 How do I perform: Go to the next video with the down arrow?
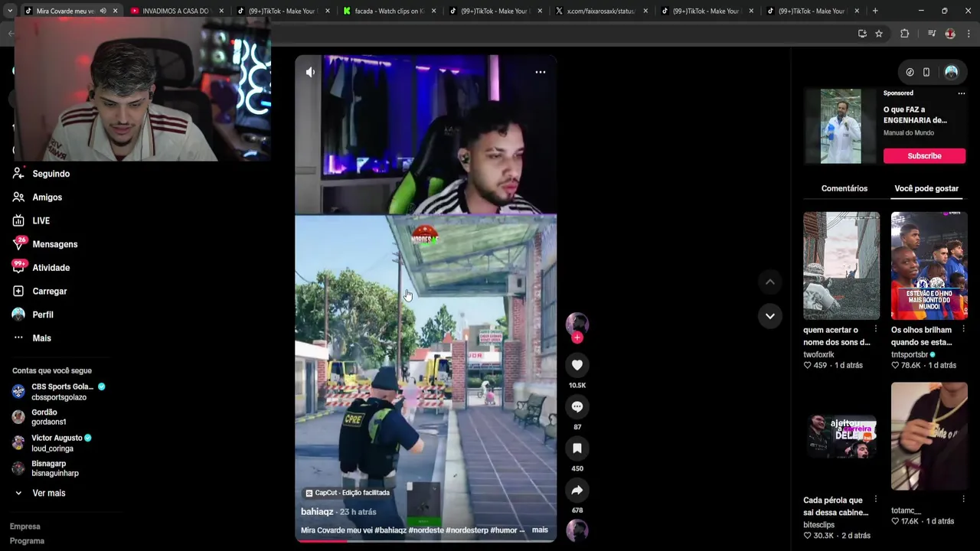(770, 315)
